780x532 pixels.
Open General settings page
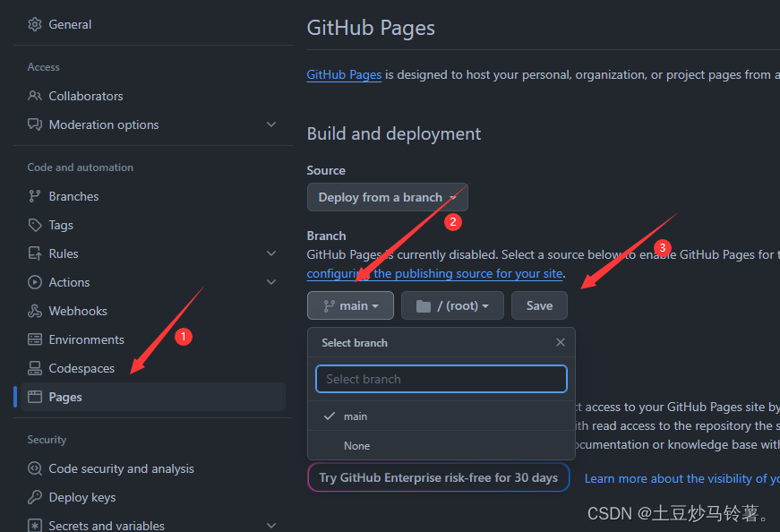(x=70, y=24)
